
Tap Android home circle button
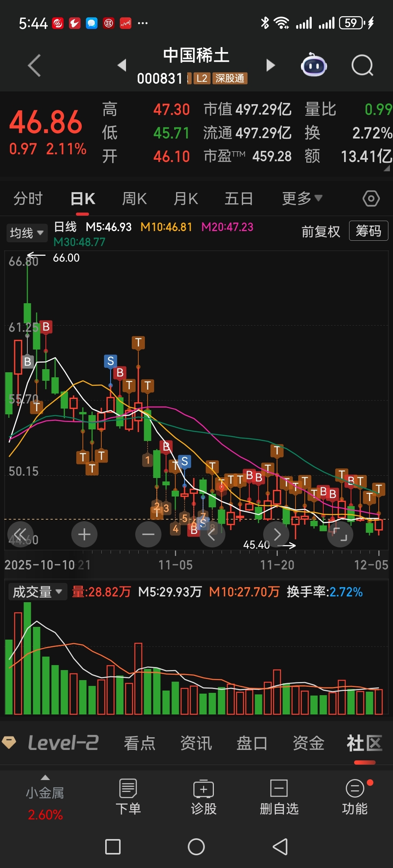pyautogui.click(x=196, y=847)
